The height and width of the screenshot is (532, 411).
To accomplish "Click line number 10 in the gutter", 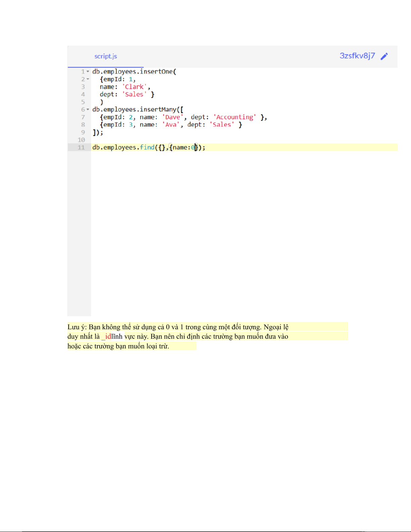I will coord(81,140).
